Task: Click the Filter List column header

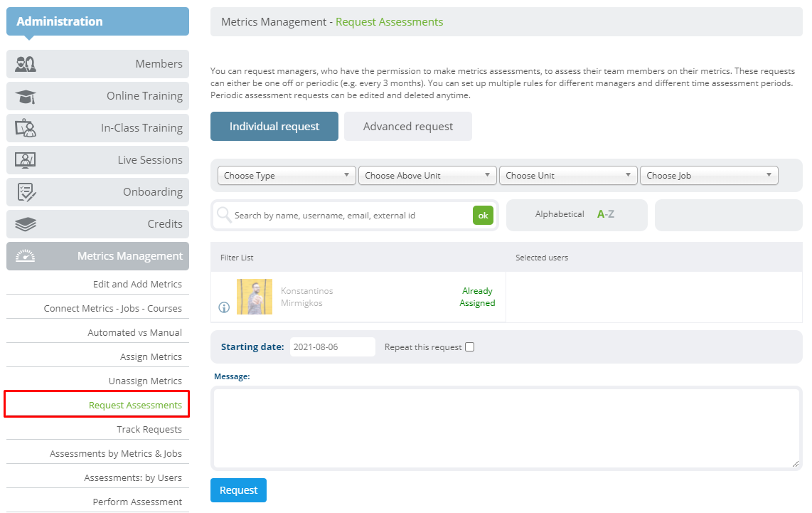Action: coord(237,258)
